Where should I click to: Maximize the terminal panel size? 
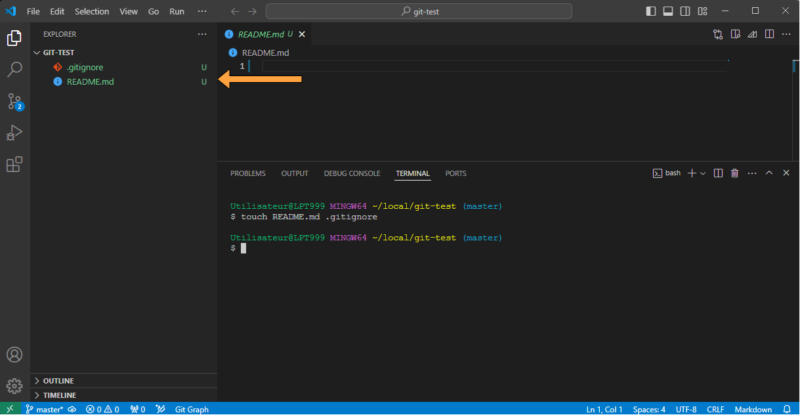click(x=769, y=173)
